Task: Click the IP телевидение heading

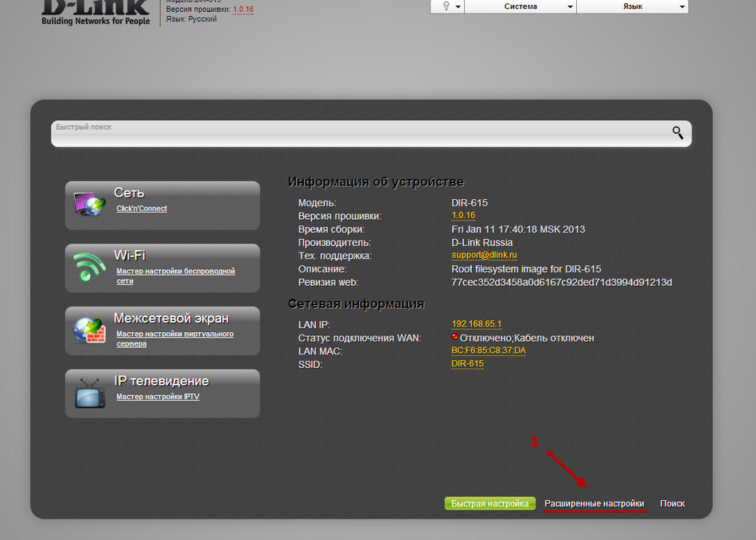Action: tap(162, 382)
